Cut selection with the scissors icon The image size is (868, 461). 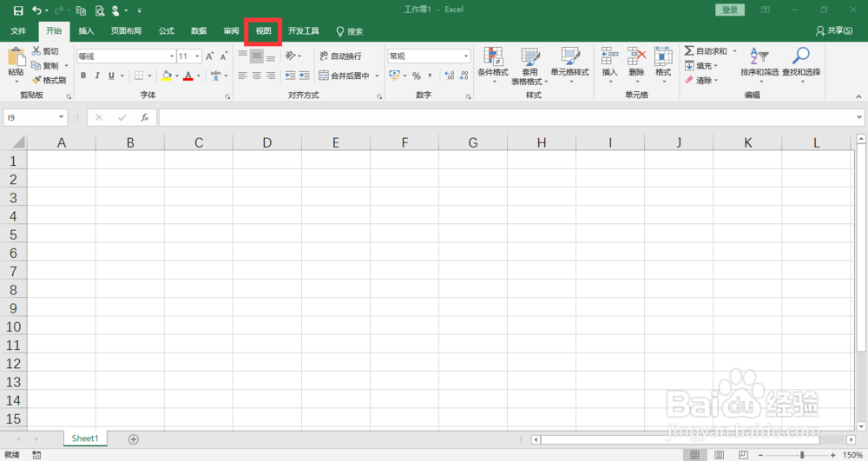tap(36, 51)
